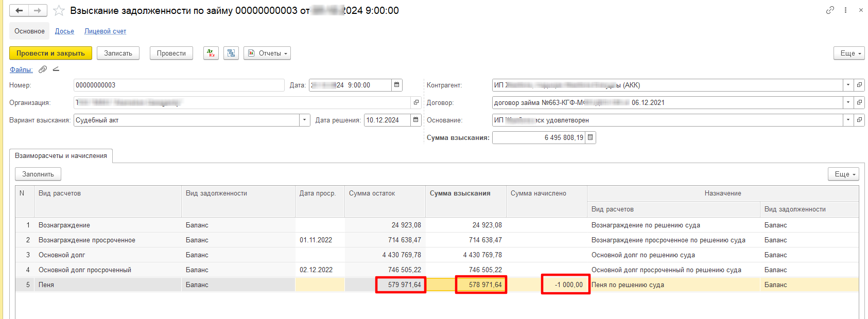Open the three-dot more options menu
Image resolution: width=868 pixels, height=319 pixels.
[x=845, y=10]
